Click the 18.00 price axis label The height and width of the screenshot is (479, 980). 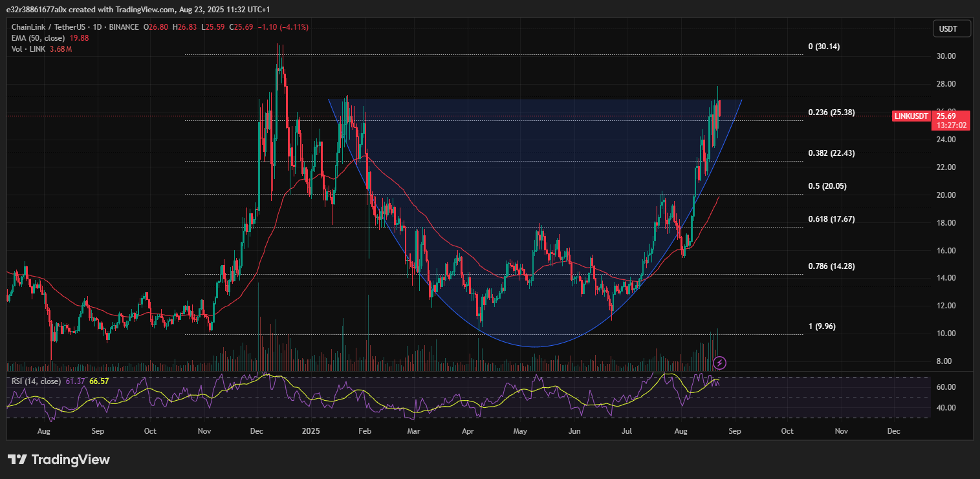(947, 223)
